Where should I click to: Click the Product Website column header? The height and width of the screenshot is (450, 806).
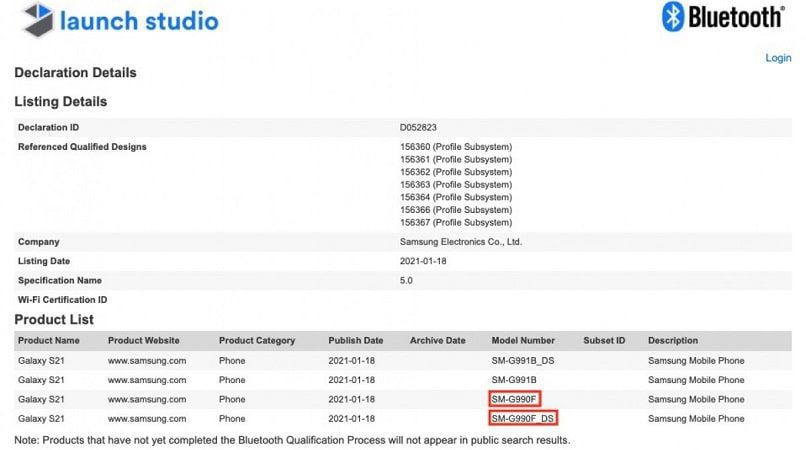[x=143, y=340]
